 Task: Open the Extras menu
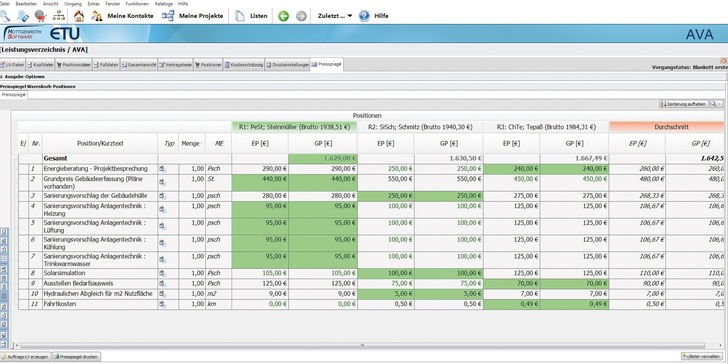point(93,3)
